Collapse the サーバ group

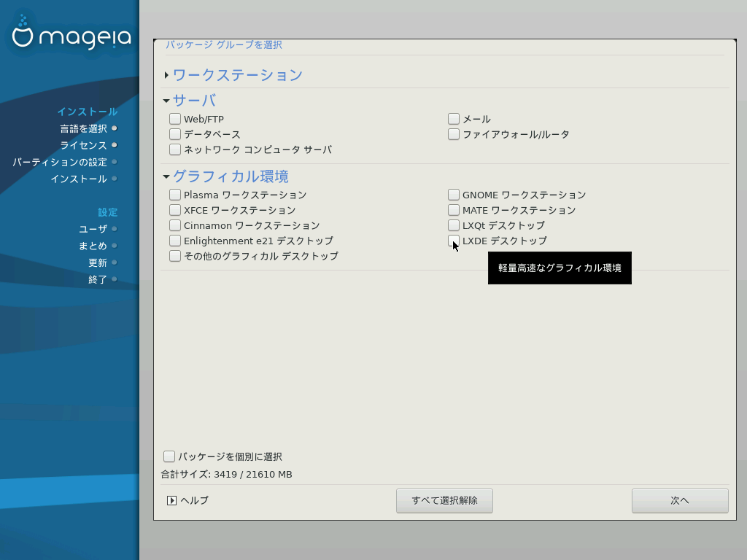point(166,101)
